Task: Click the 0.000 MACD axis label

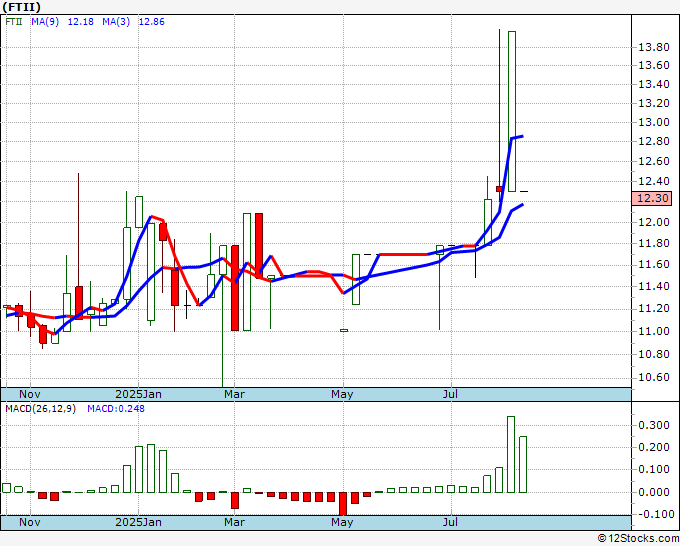Action: coord(654,492)
